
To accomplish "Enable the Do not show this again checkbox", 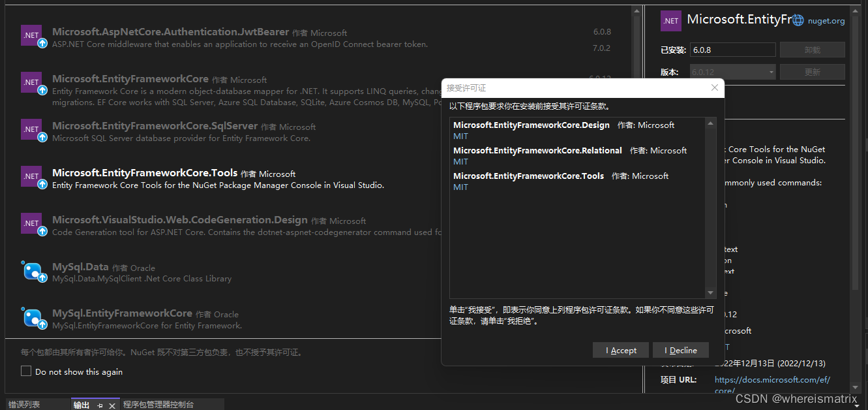I will [25, 371].
